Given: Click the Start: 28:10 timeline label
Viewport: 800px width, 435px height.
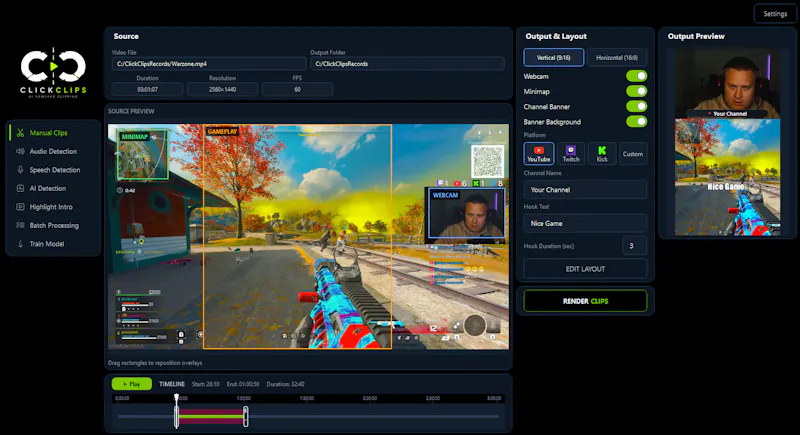Looking at the screenshot, I should 206,384.
